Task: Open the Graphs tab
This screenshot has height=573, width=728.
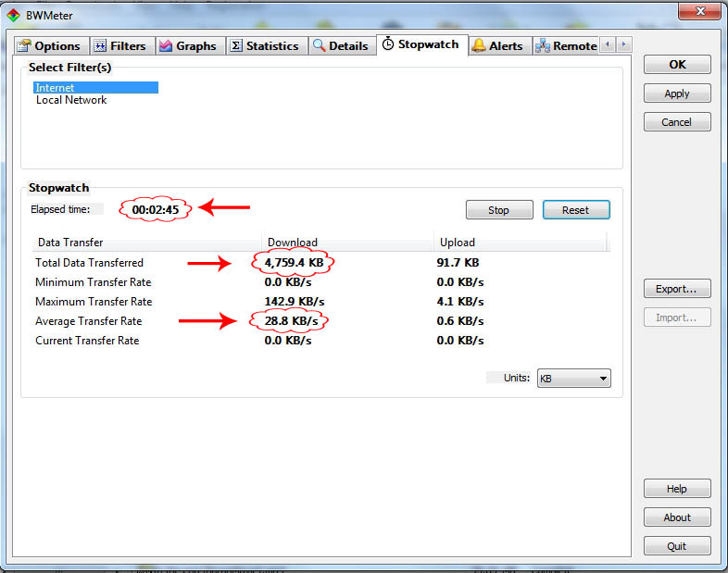Action: [190, 46]
